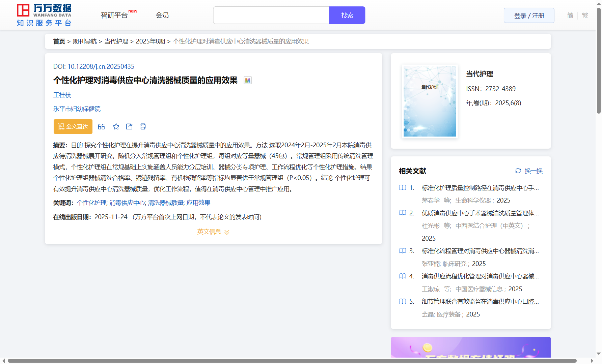This screenshot has height=364, width=602.
Task: Switch to Traditional Chinese with 繁
Action: pos(585,16)
